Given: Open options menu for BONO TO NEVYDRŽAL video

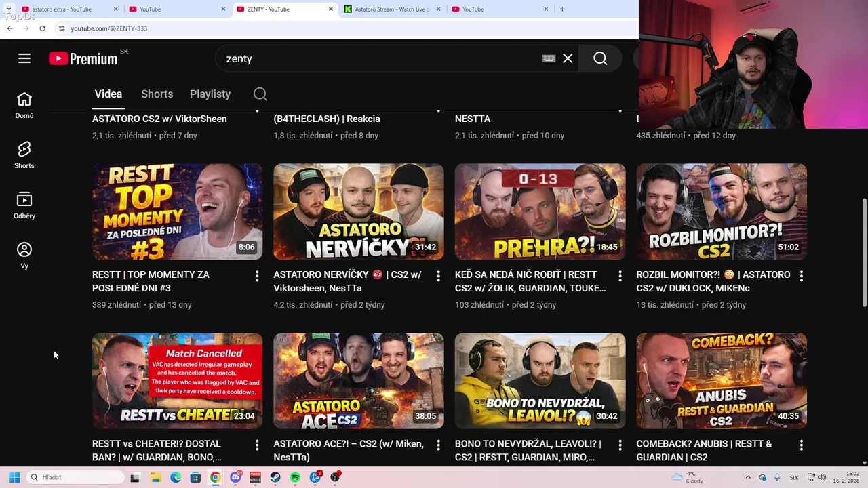Looking at the screenshot, I should tap(620, 445).
